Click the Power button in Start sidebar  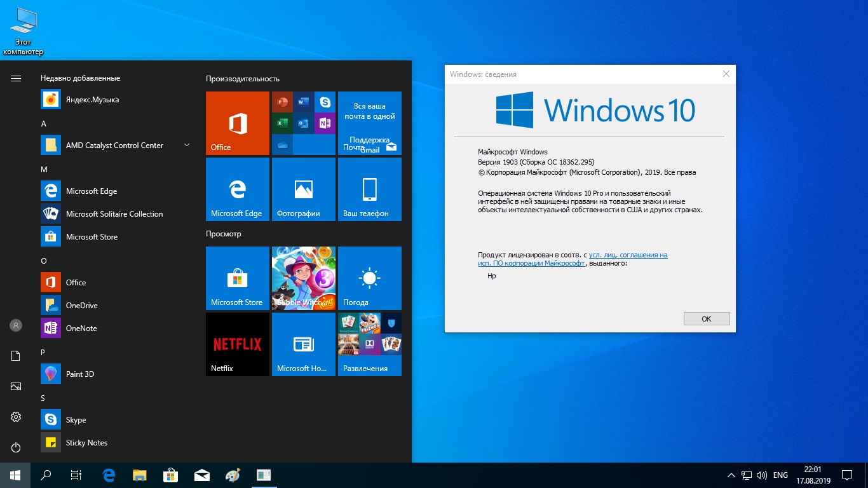click(x=16, y=447)
